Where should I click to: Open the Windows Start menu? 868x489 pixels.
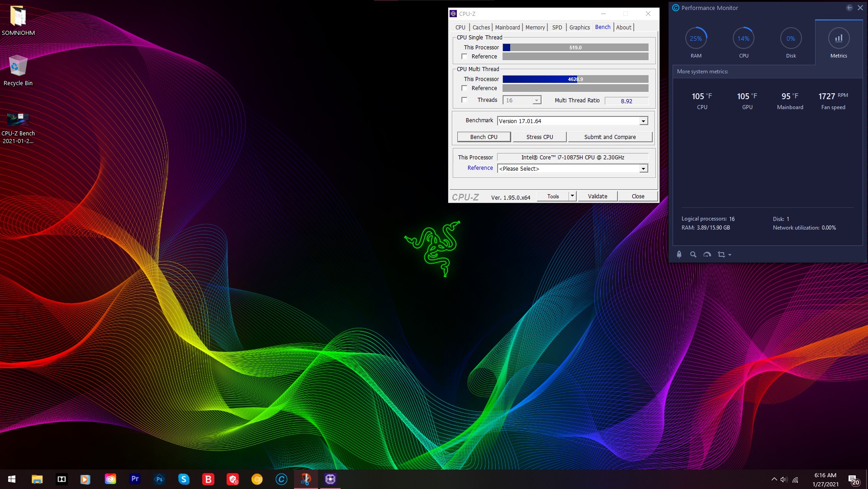click(12, 479)
